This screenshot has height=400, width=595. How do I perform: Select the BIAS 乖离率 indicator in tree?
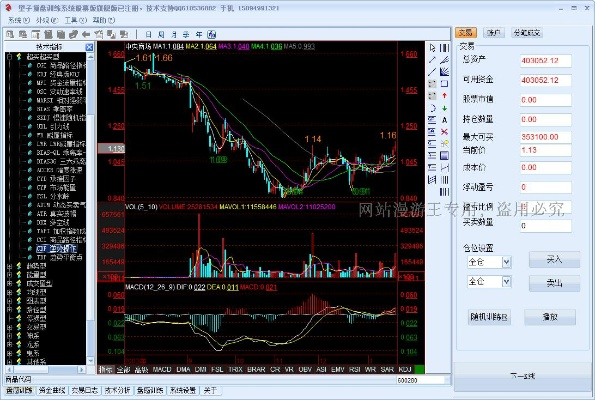coord(55,109)
